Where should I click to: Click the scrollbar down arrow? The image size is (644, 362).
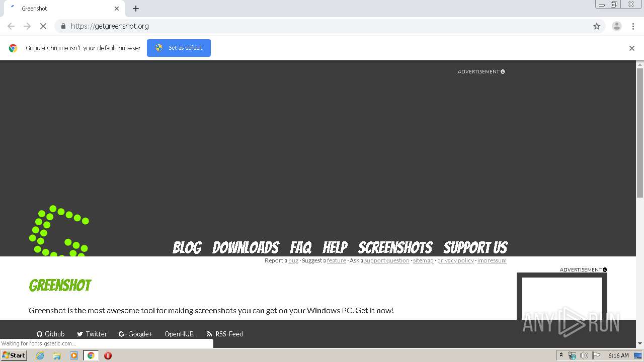pos(640,344)
